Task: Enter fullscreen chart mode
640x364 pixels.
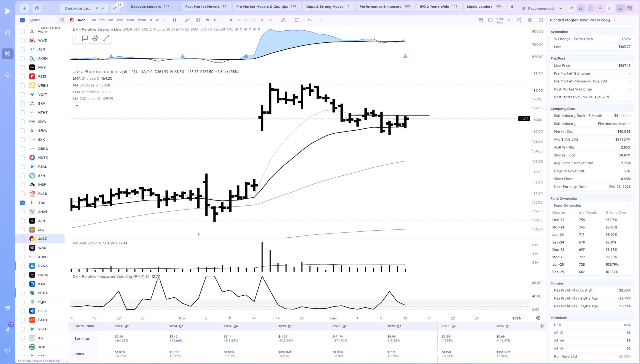Action: click(x=541, y=20)
